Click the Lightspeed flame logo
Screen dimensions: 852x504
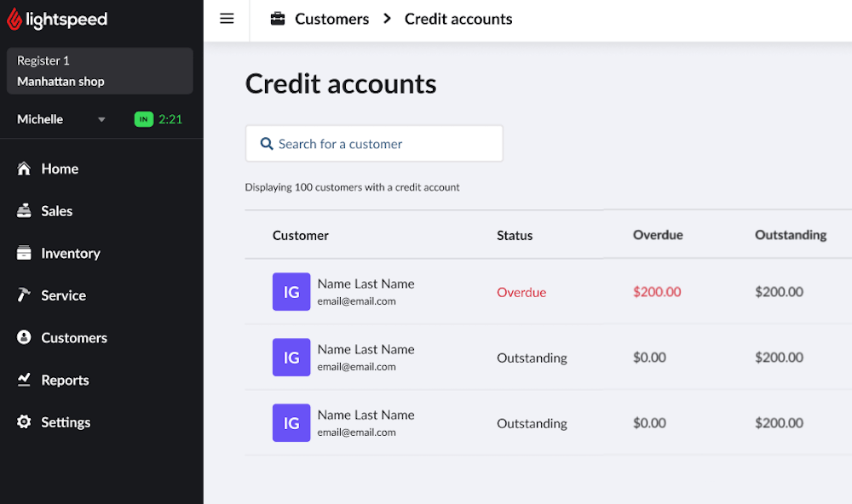click(x=14, y=18)
